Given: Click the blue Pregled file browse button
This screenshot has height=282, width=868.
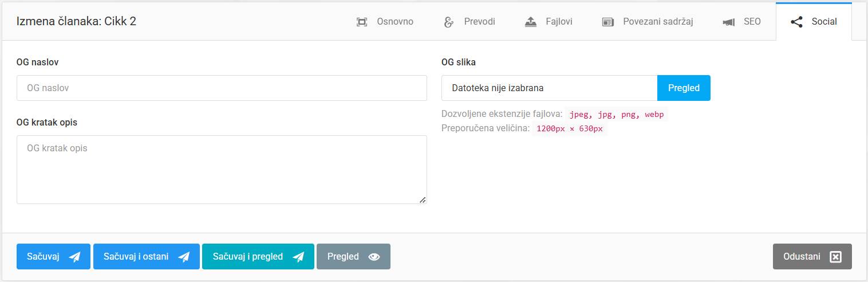Looking at the screenshot, I should click(684, 88).
